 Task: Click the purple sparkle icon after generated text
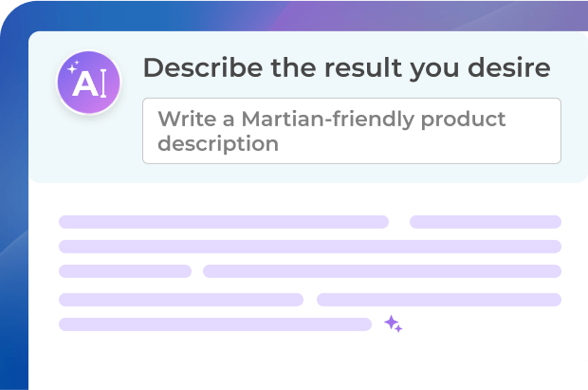click(x=393, y=325)
